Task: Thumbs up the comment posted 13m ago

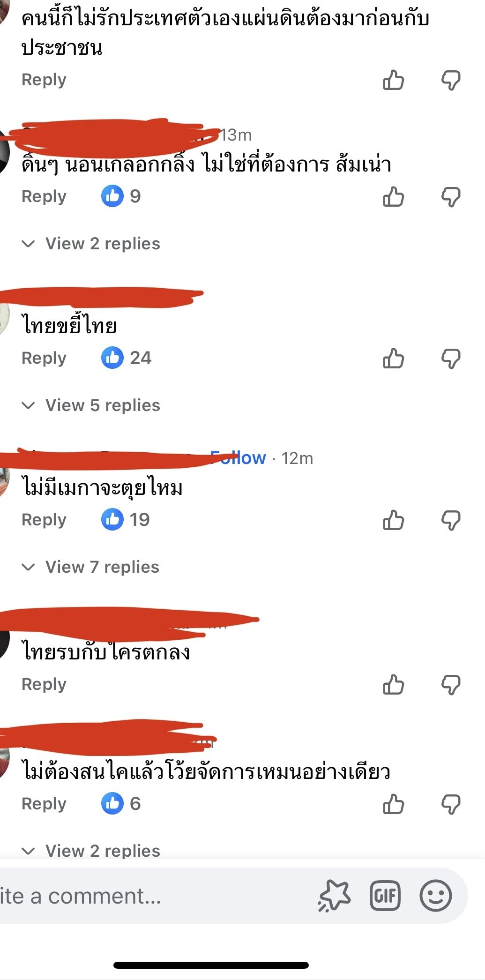Action: [x=393, y=197]
